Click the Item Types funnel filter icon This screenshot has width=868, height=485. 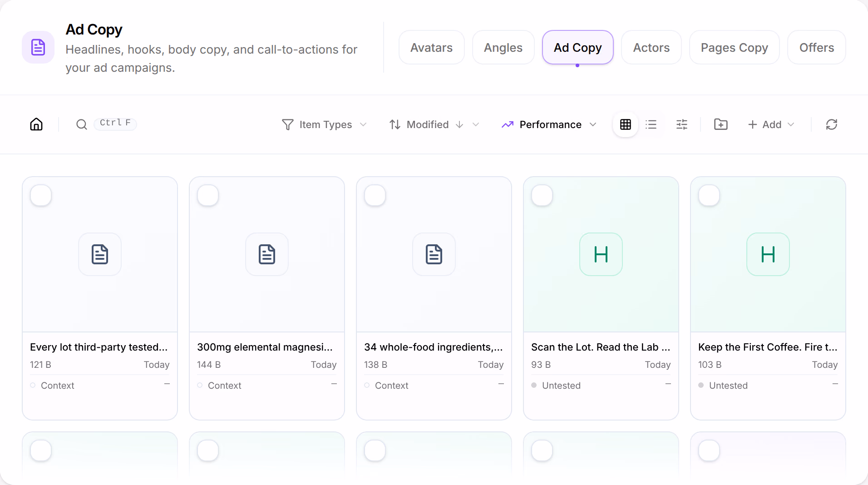[x=287, y=124]
